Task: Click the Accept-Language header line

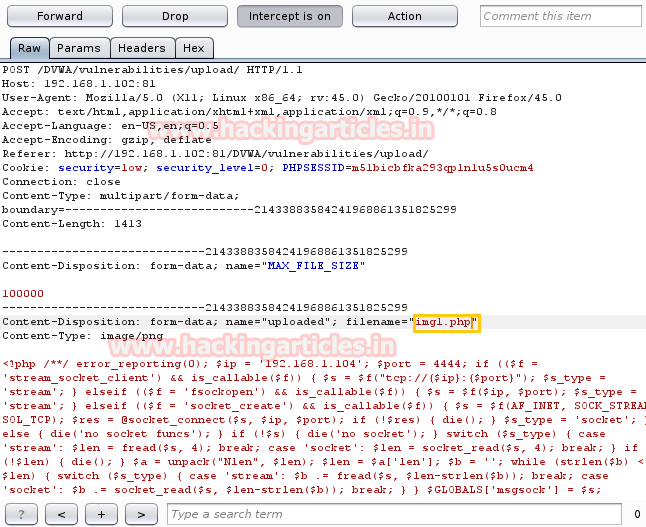Action: (110, 126)
